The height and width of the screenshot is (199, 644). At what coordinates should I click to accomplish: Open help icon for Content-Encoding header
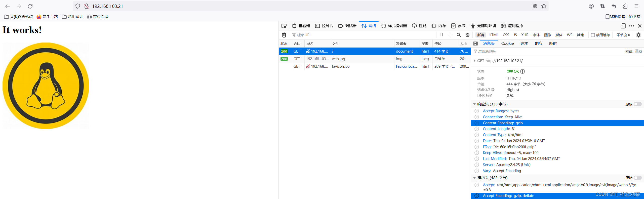[477, 123]
